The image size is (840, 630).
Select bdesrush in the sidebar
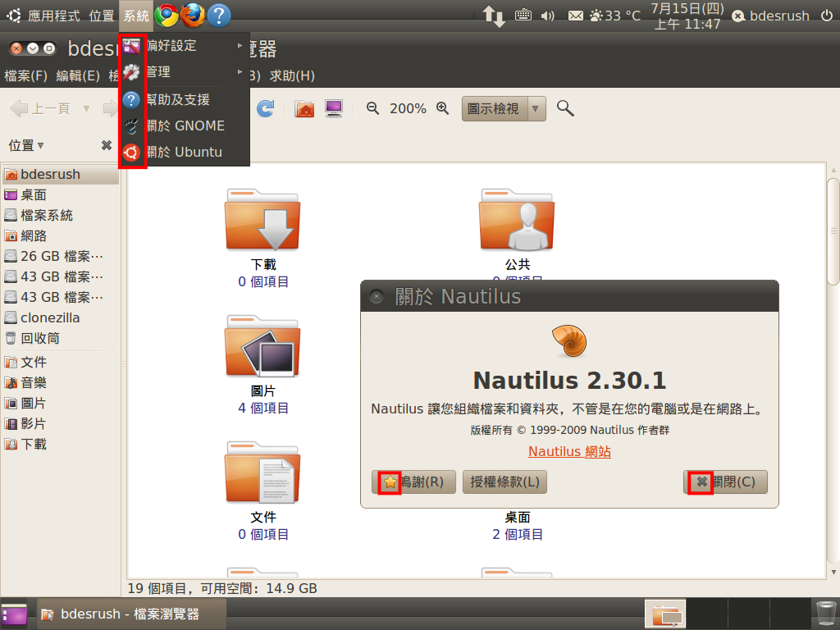point(60,174)
